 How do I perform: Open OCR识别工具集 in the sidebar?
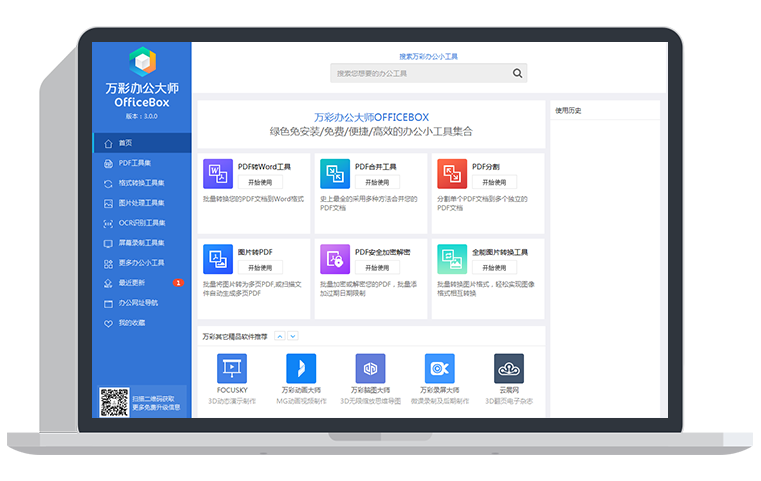coord(140,223)
